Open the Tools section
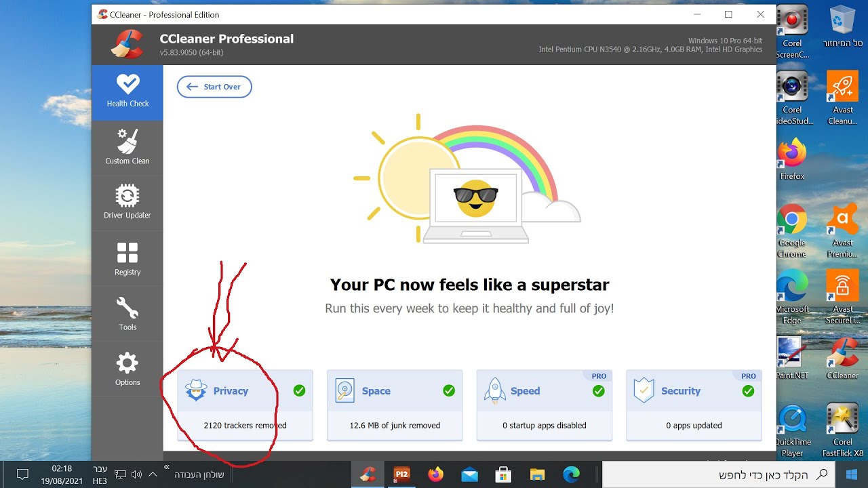The image size is (868, 488). point(127,314)
